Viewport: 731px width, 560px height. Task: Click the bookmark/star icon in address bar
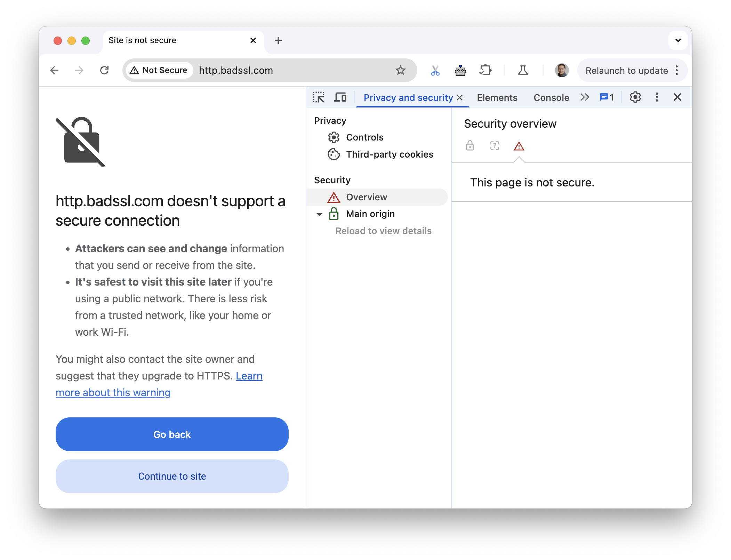(x=401, y=70)
